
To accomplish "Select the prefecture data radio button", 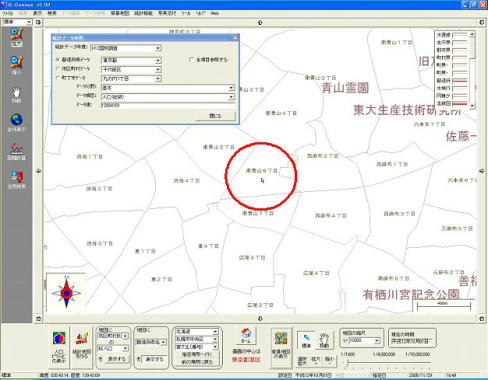I will [58, 60].
